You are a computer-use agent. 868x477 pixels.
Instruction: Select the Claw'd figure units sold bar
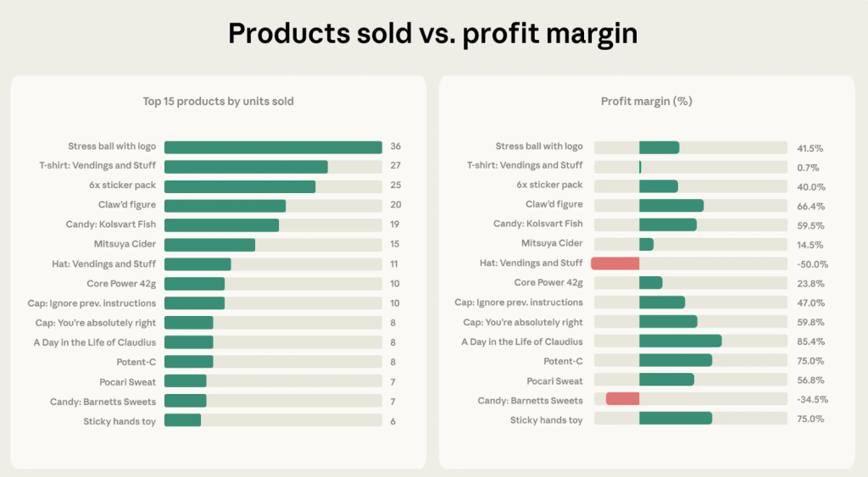tap(225, 206)
